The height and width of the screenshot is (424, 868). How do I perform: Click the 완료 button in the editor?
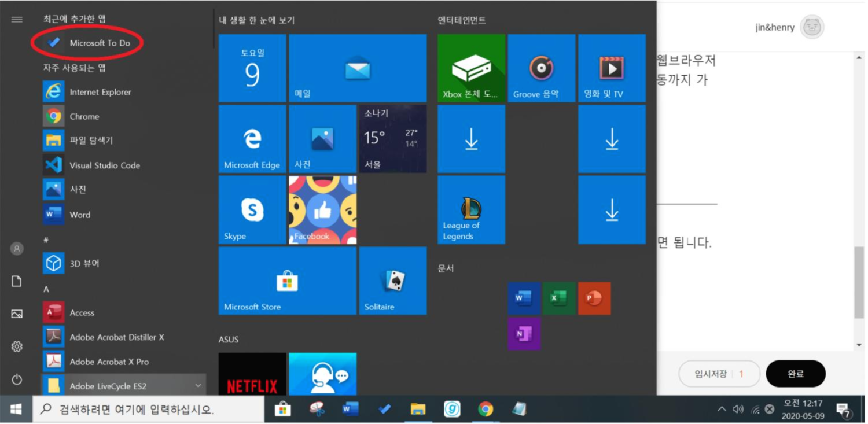click(796, 374)
